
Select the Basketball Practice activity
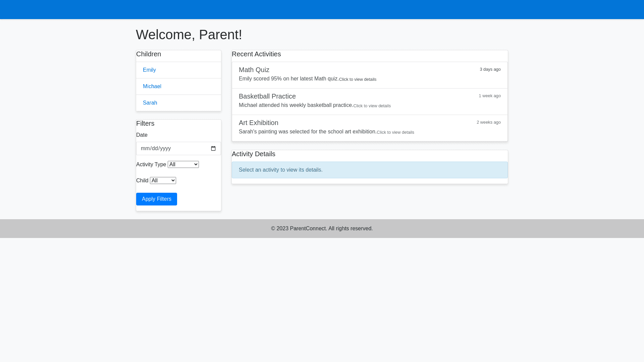point(267,96)
